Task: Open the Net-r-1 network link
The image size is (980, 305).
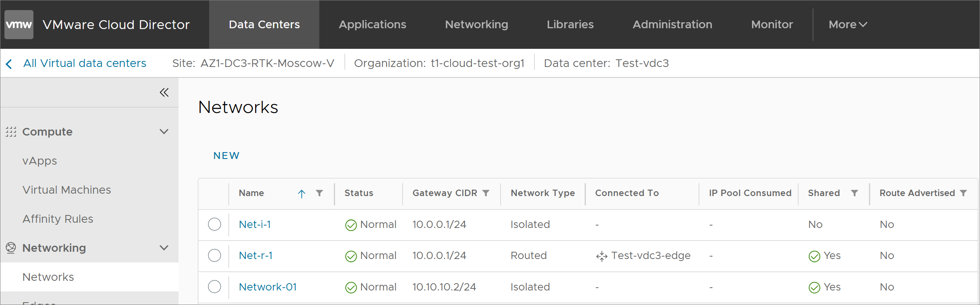Action: (x=256, y=255)
